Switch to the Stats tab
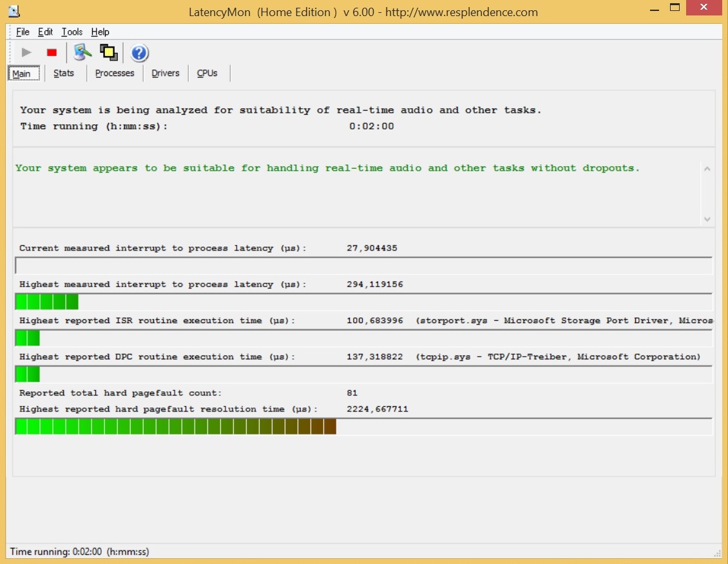Viewport: 728px width, 564px height. click(x=64, y=73)
